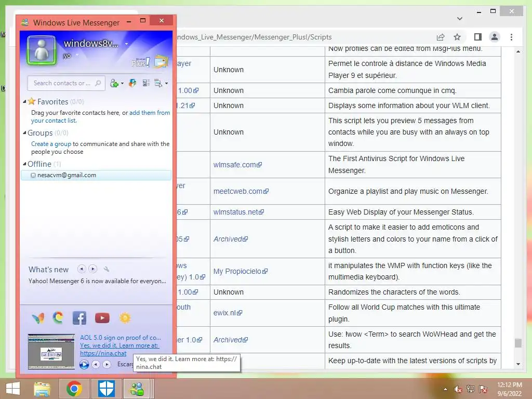Change the contact list layout icon
Viewport: 532px width, 399px height.
tap(146, 83)
